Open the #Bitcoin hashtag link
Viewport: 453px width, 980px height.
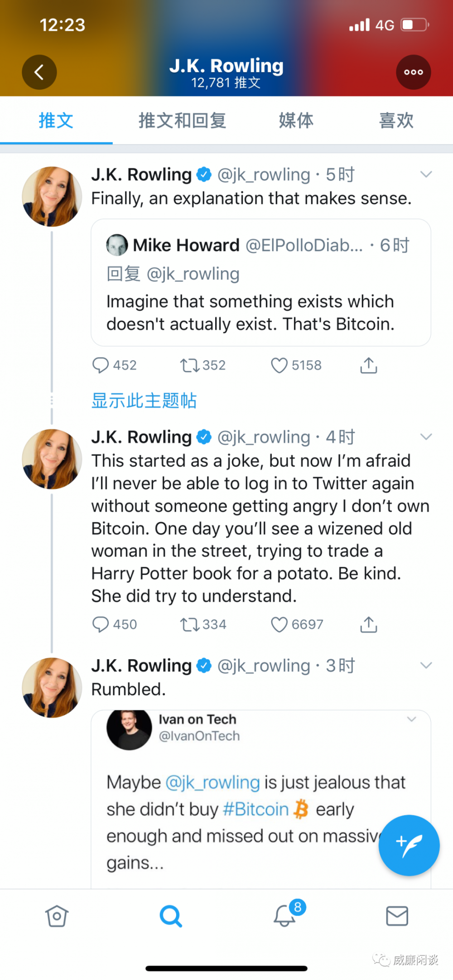point(256,809)
